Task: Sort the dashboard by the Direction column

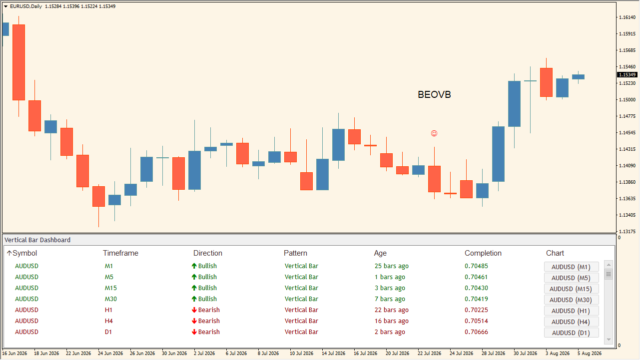Action: pyautogui.click(x=208, y=253)
